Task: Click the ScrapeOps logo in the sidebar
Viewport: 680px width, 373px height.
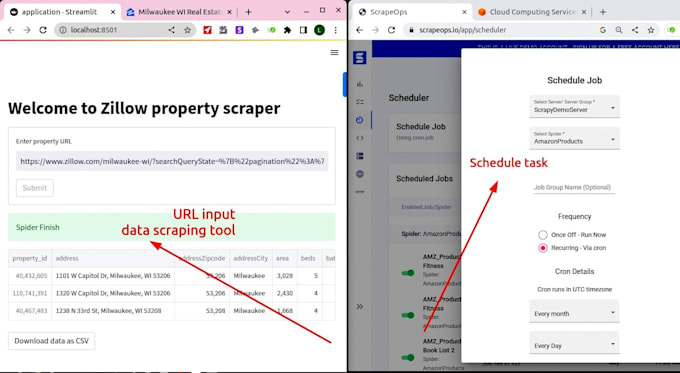Action: click(360, 58)
